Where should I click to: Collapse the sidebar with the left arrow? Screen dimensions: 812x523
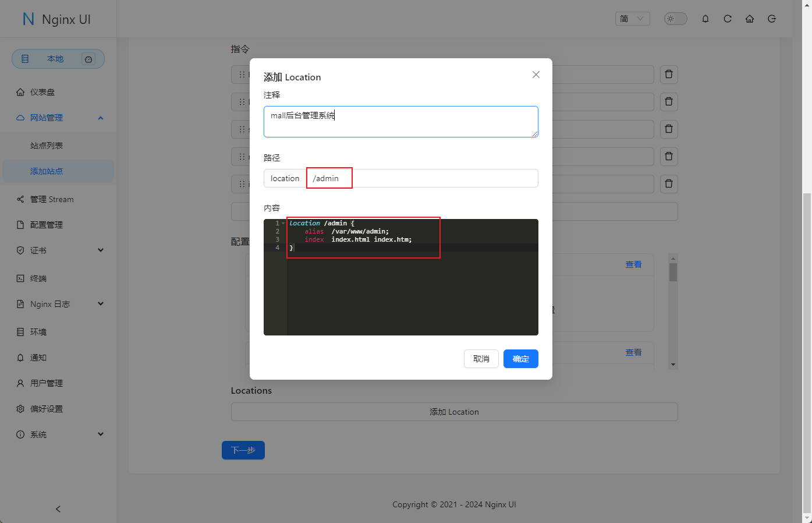click(x=58, y=509)
